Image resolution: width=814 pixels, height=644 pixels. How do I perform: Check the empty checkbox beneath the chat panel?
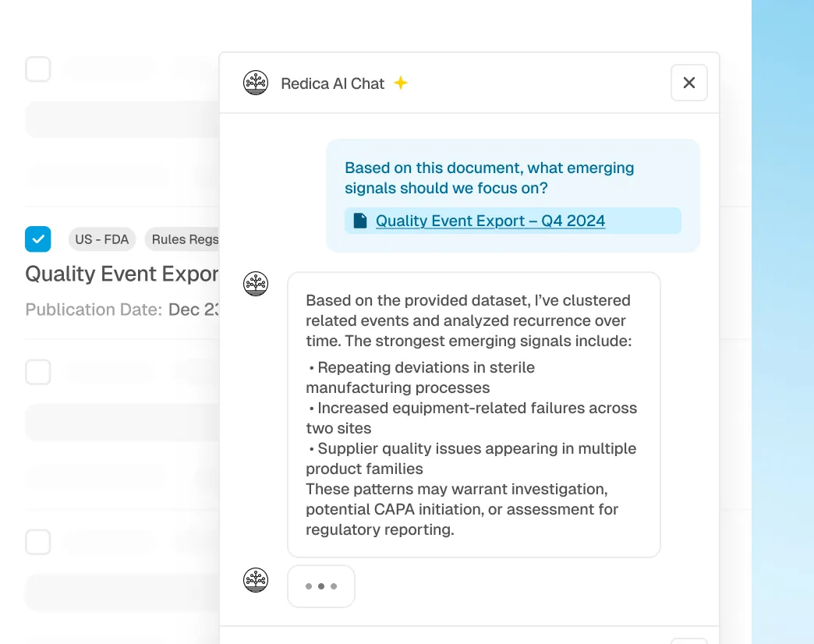click(37, 372)
